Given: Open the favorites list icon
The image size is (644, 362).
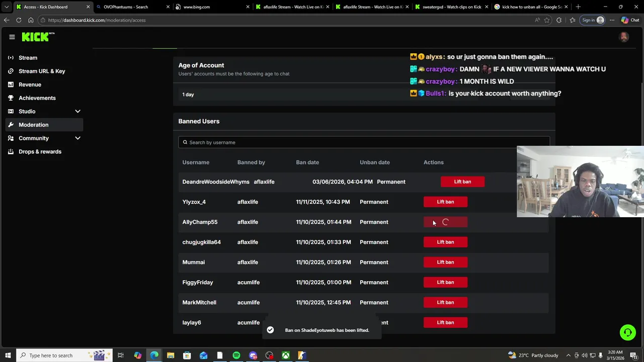Looking at the screenshot, I should click(572, 20).
